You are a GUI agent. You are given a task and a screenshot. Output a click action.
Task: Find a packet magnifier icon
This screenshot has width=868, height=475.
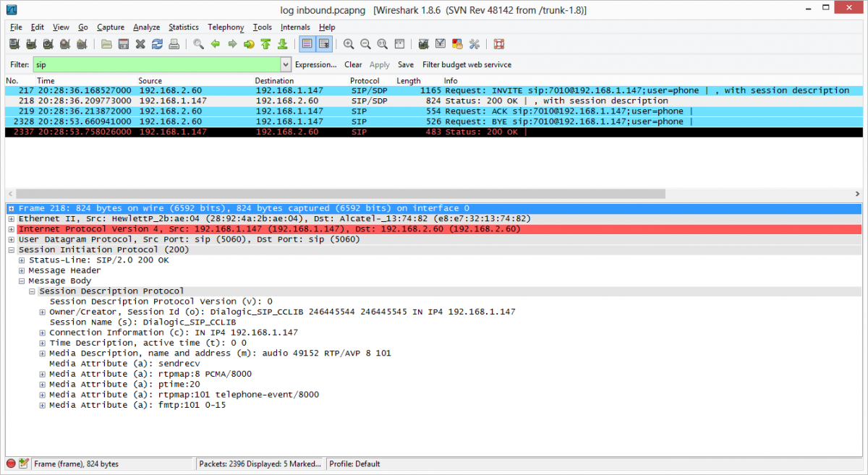coord(198,44)
